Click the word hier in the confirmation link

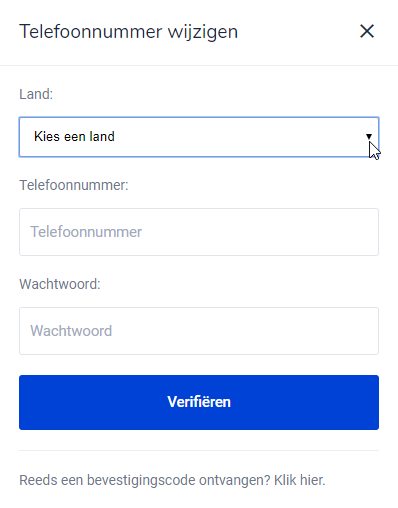pos(312,480)
